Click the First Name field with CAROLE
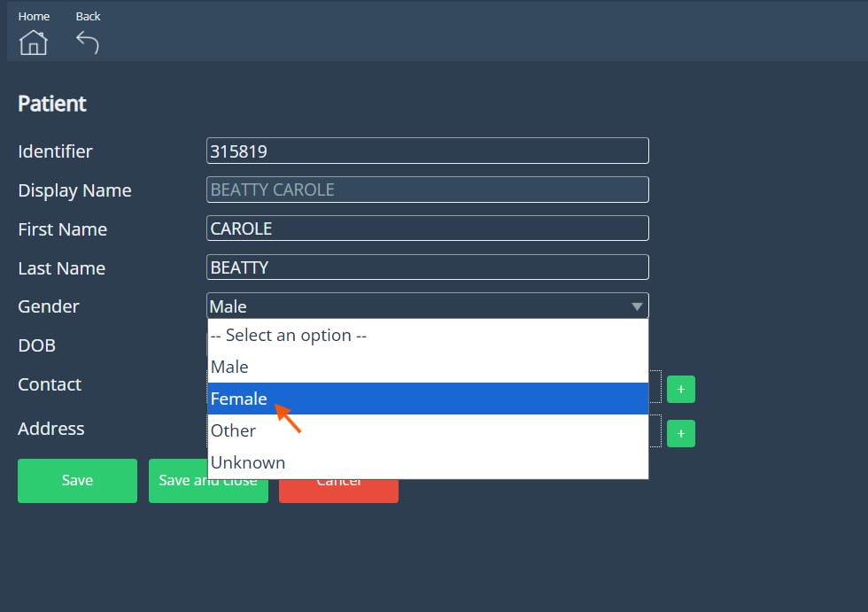Image resolution: width=868 pixels, height=612 pixels. click(427, 229)
